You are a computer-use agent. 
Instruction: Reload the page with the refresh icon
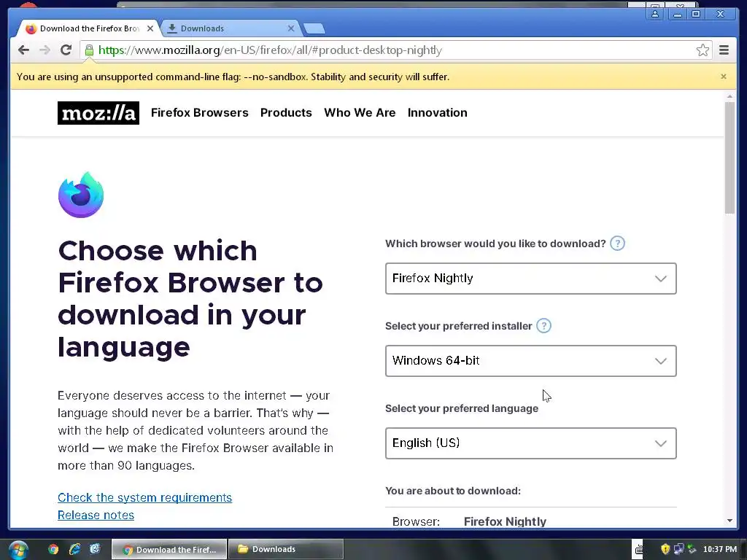pos(66,50)
